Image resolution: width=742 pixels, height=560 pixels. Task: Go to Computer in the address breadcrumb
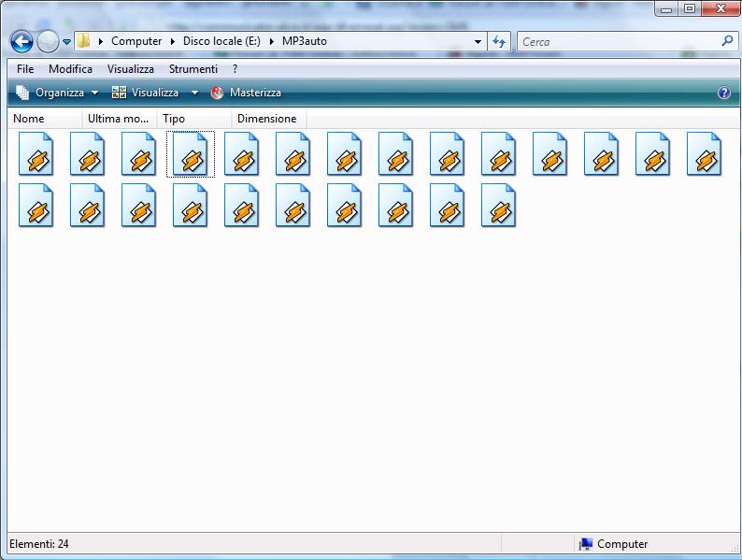[x=136, y=41]
